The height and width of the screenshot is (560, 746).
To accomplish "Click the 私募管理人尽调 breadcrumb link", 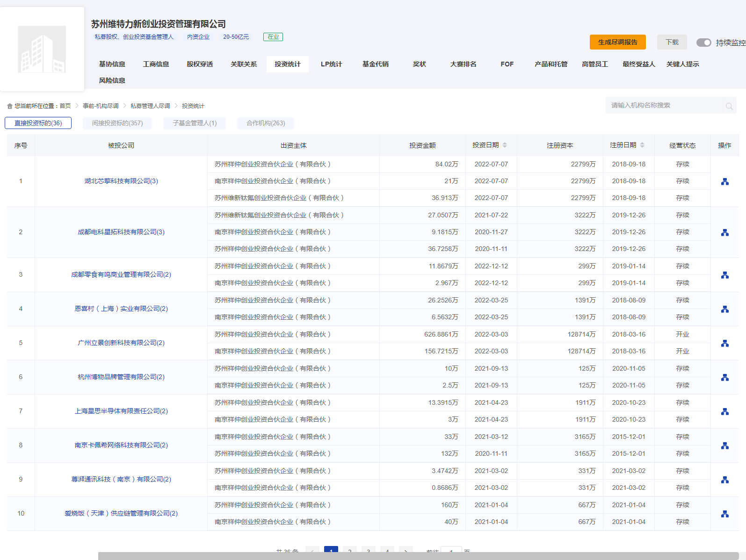I will pos(150,106).
